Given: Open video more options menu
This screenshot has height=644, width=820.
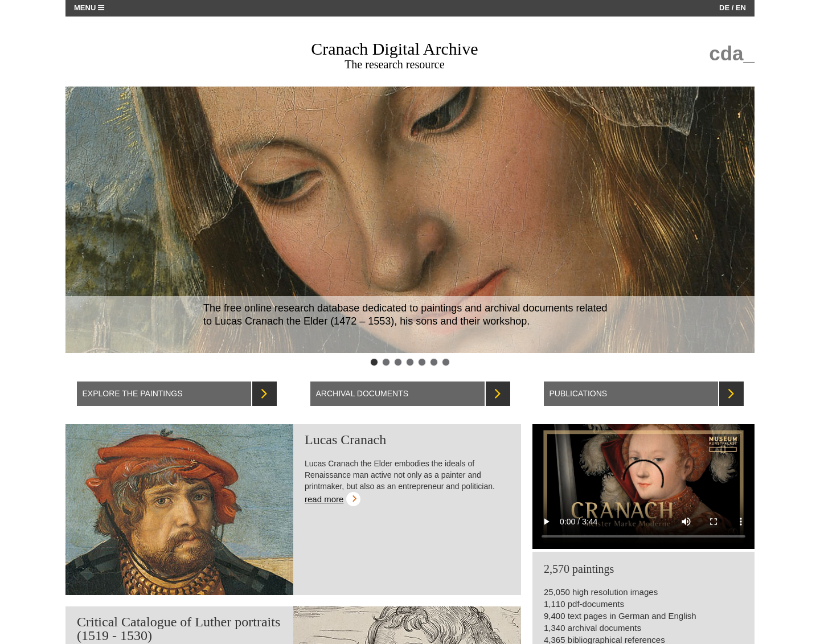Looking at the screenshot, I should [x=740, y=522].
